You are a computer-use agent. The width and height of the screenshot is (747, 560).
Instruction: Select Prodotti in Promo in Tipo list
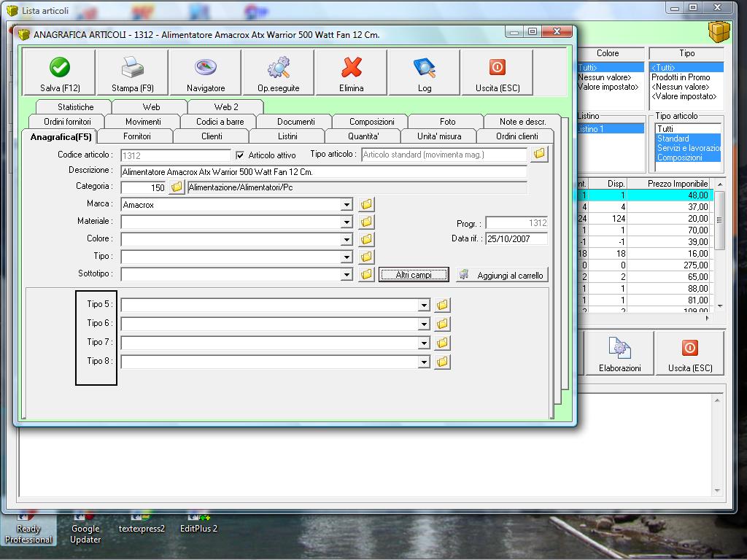(681, 77)
